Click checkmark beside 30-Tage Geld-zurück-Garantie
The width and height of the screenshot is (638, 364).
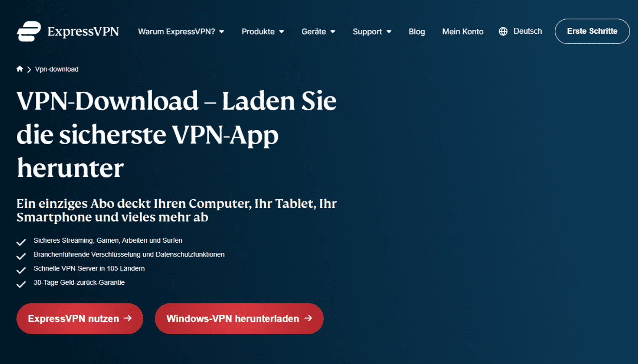(21, 284)
